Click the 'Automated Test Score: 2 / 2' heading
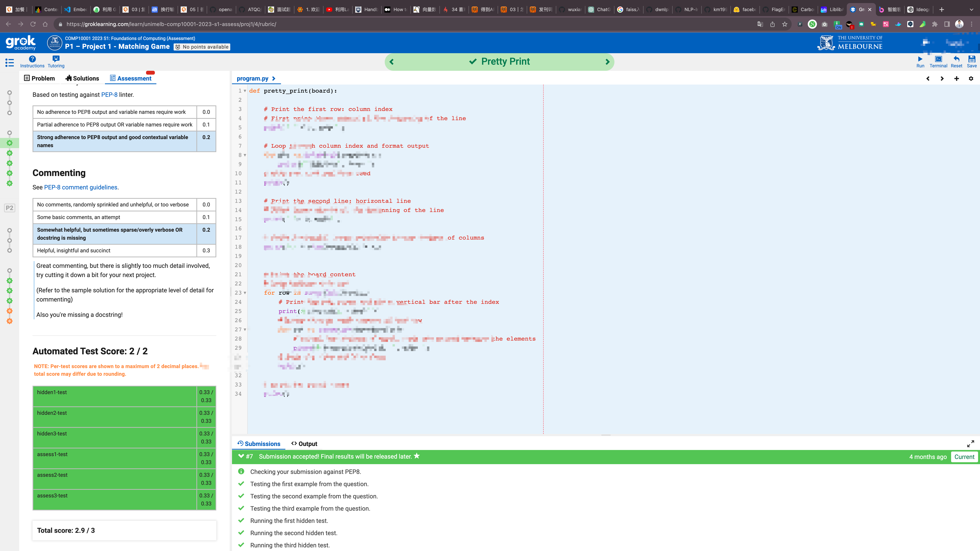This screenshot has width=980, height=551. click(90, 351)
